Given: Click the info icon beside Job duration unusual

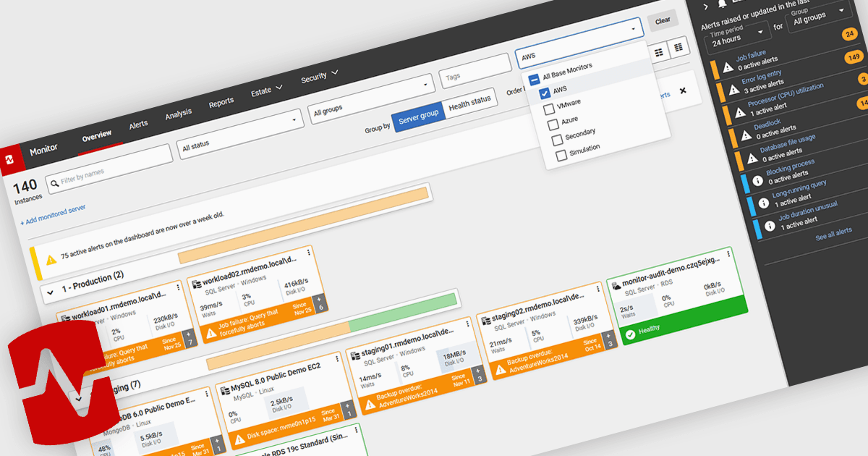Looking at the screenshot, I should click(770, 226).
